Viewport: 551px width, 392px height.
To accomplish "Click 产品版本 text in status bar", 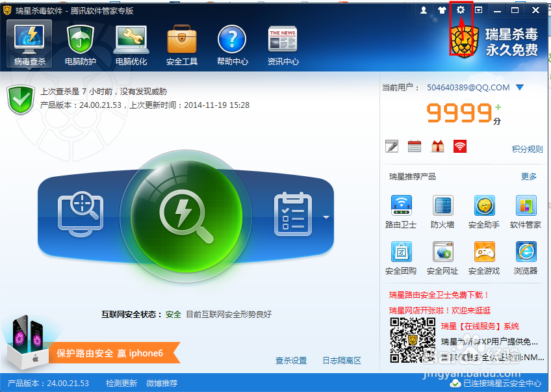I will 48,383.
